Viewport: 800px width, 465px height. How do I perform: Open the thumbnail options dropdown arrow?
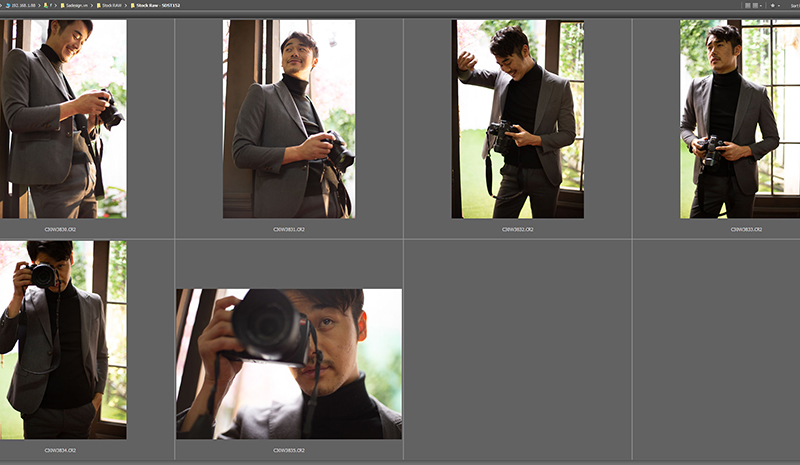click(761, 6)
